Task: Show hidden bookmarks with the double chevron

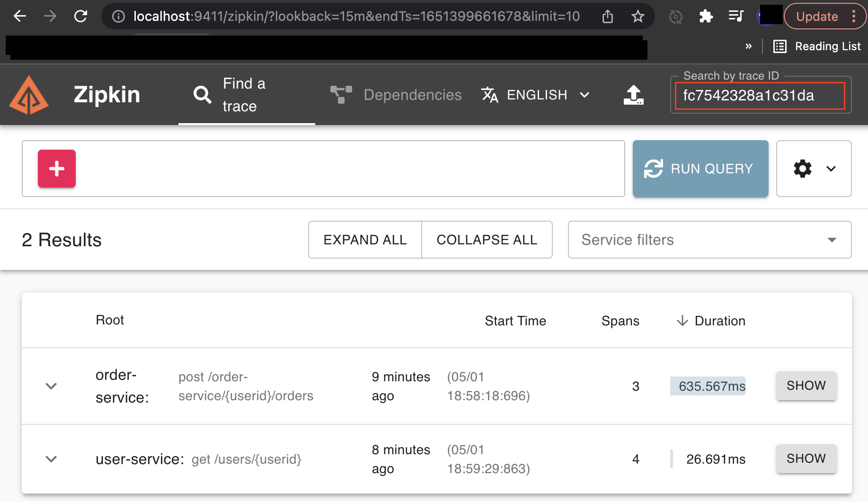Action: point(748,46)
